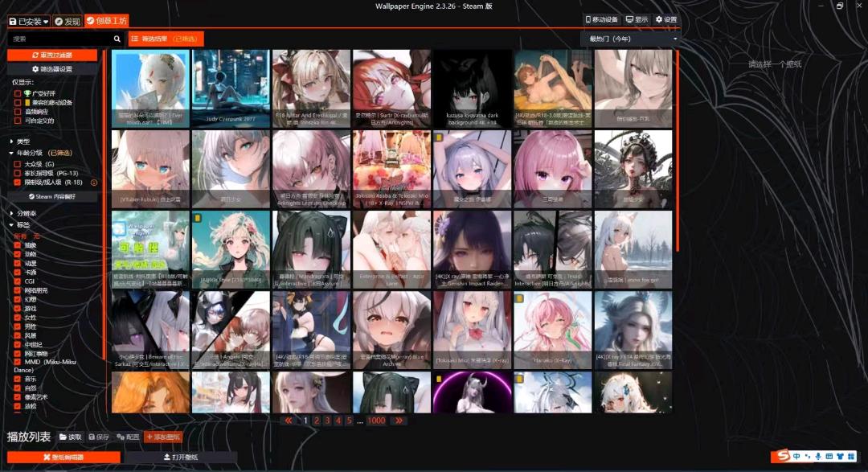Expand the 分辨率 filter section
The width and height of the screenshot is (868, 472).
pos(23,213)
